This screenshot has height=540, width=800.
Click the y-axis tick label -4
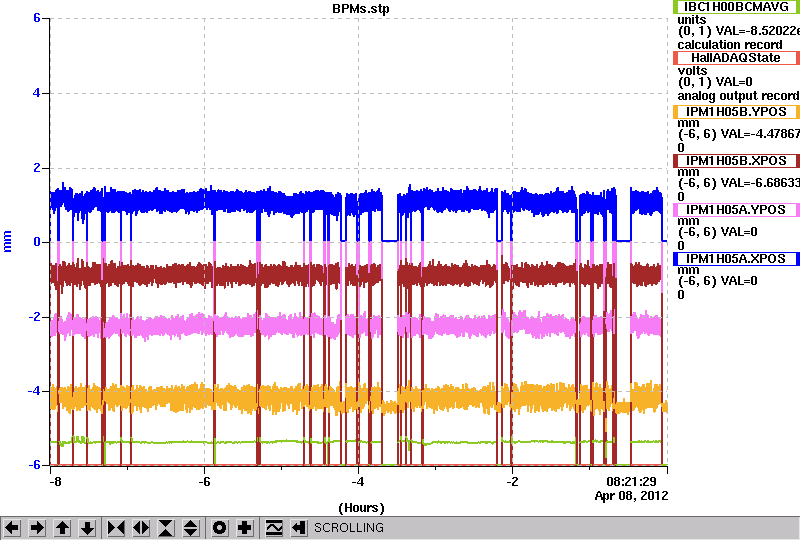pos(34,390)
